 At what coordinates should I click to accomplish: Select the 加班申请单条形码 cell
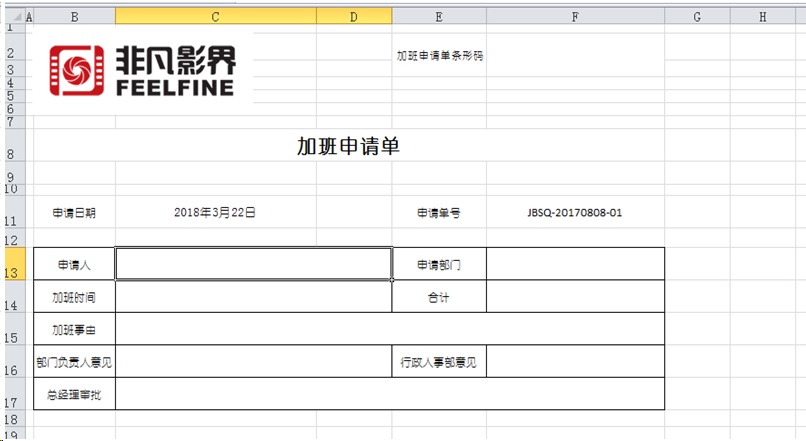[440, 56]
